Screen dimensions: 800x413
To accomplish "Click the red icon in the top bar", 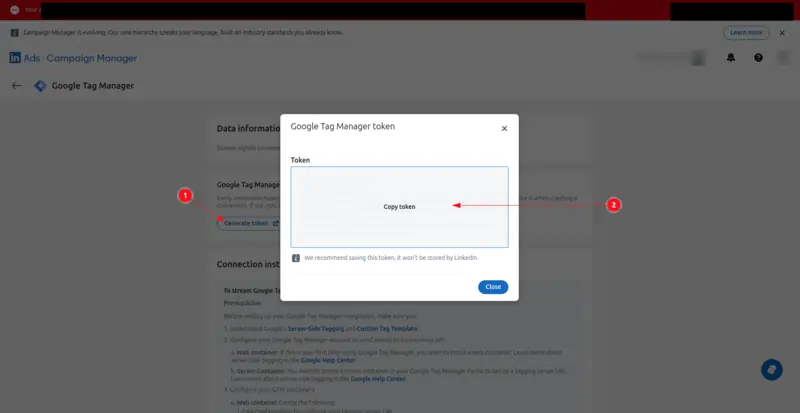I will pyautogui.click(x=14, y=10).
